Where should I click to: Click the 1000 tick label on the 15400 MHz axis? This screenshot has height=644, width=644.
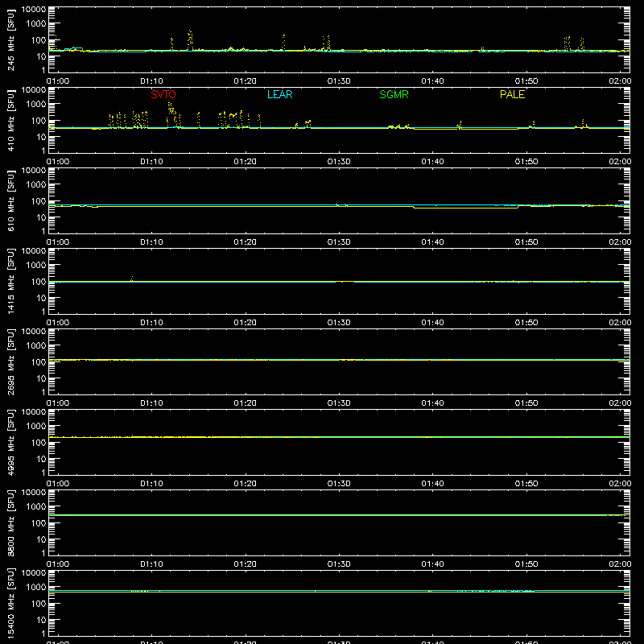click(36, 588)
